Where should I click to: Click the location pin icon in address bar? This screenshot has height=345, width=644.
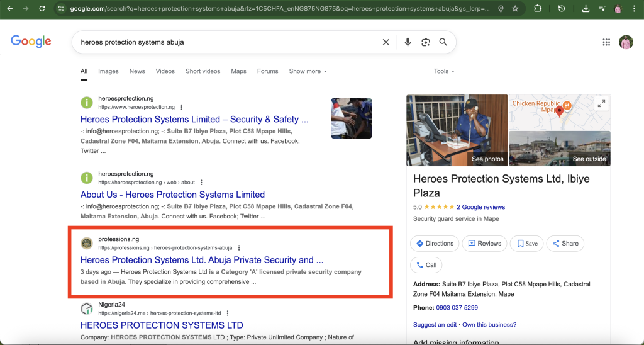point(501,9)
